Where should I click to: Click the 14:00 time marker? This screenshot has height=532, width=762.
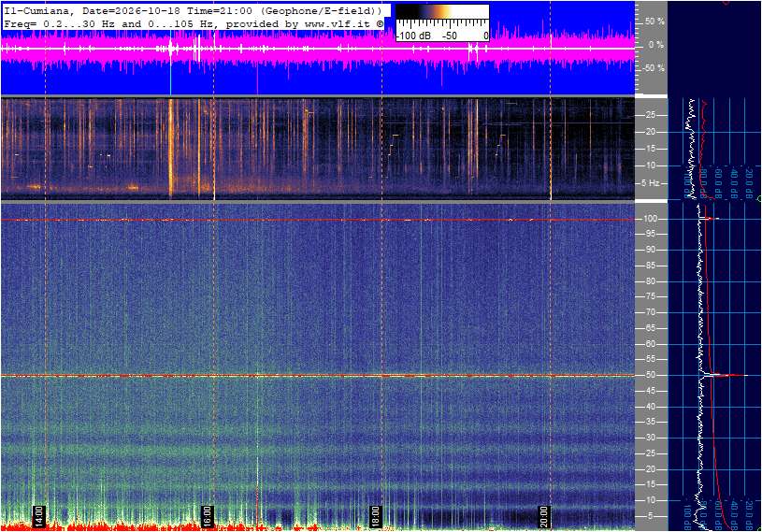pos(39,516)
